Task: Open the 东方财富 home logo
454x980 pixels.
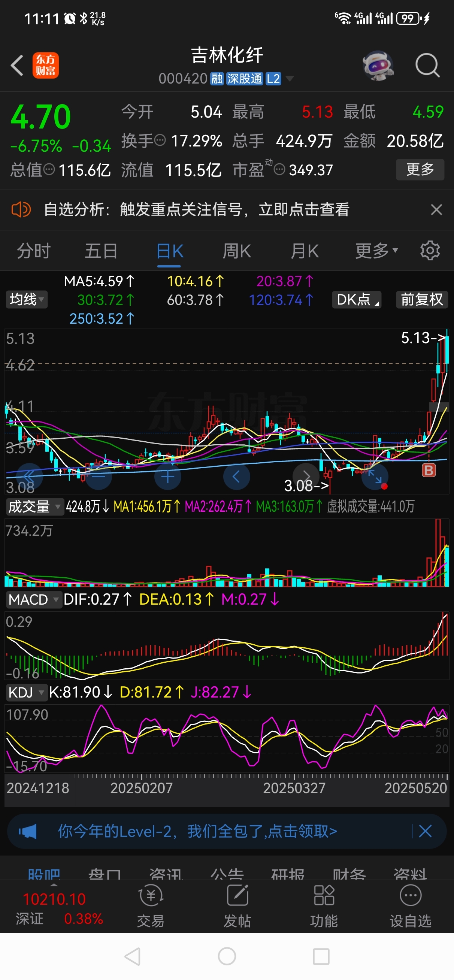Action: click(46, 66)
